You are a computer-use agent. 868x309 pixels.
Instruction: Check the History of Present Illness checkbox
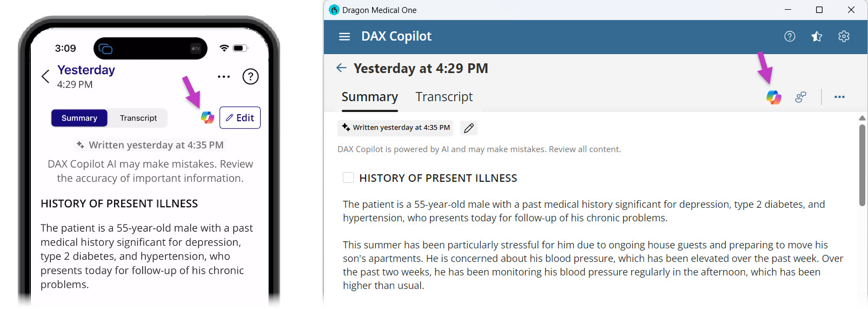(348, 177)
